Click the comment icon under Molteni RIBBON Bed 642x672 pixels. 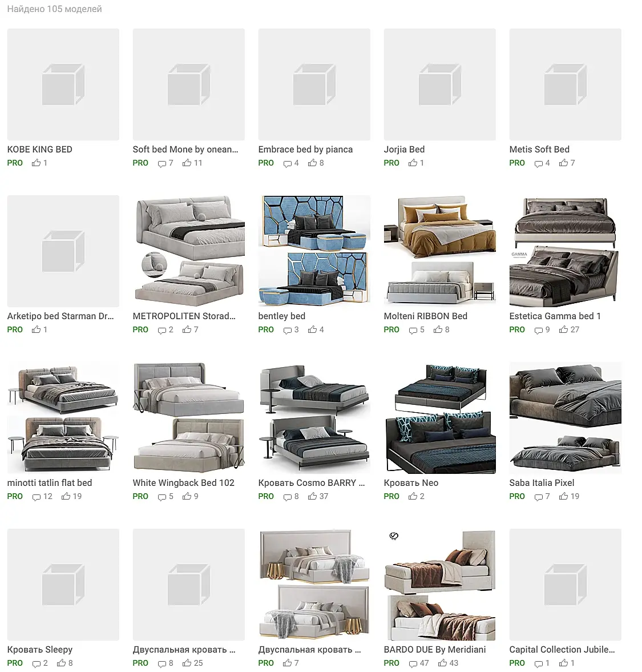tap(413, 330)
